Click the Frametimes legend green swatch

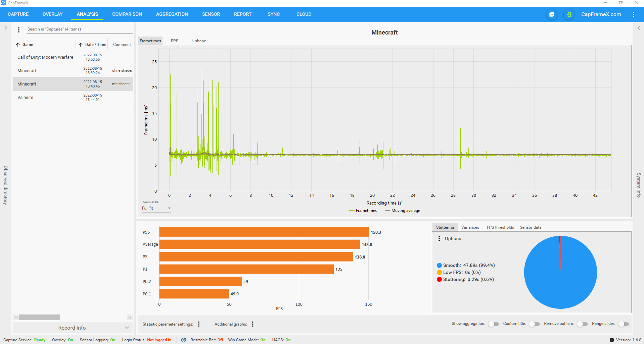click(x=352, y=211)
